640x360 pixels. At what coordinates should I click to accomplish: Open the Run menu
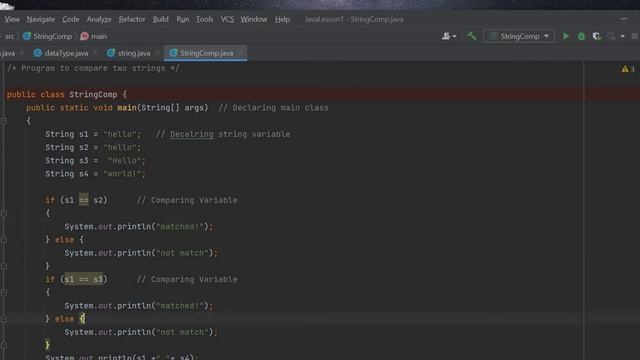point(182,19)
